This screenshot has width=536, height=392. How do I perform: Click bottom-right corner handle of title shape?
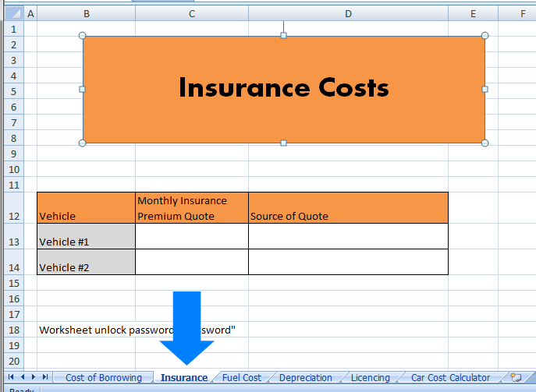pyautogui.click(x=485, y=143)
